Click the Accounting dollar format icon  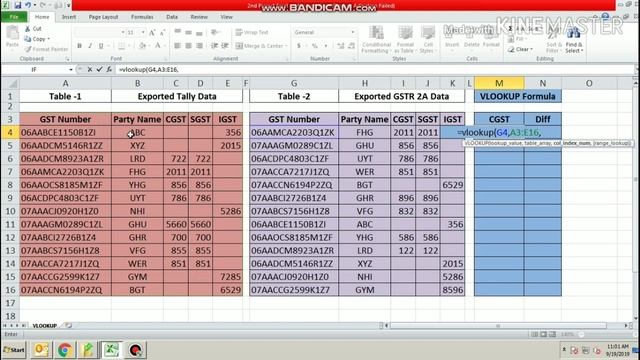pyautogui.click(x=299, y=46)
